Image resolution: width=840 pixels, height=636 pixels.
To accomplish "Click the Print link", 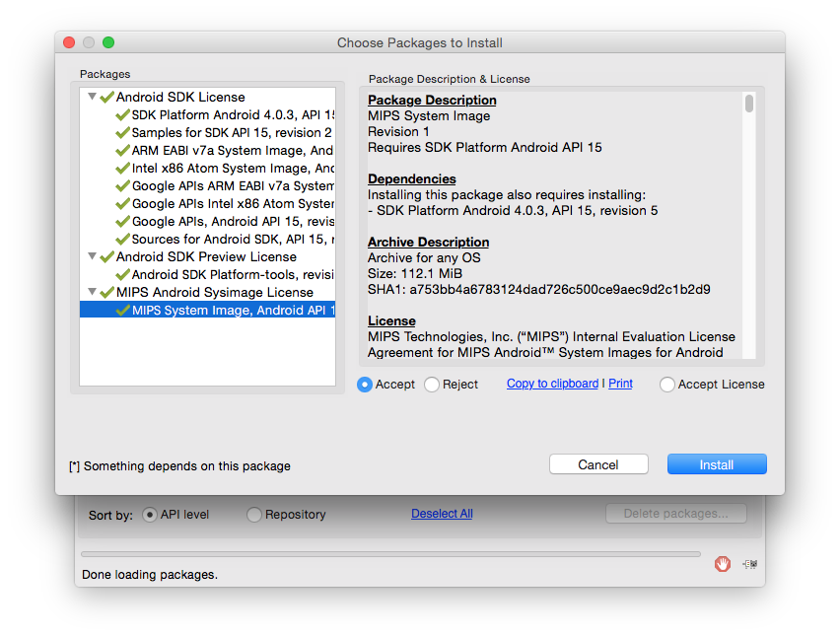I will pos(620,384).
